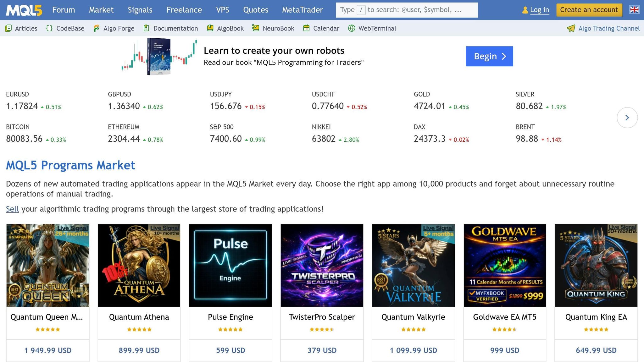Open the Quantum King product thumbnail
The height and width of the screenshot is (362, 644).
coord(596,266)
